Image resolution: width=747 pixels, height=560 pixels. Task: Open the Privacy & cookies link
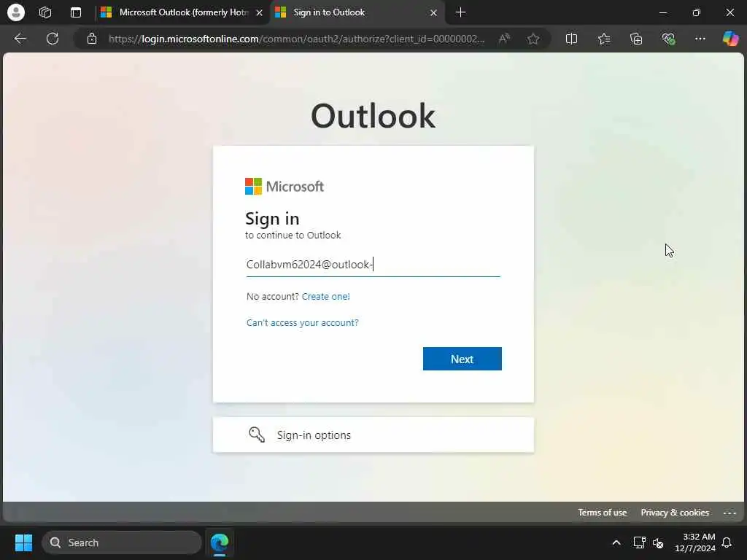click(x=675, y=513)
